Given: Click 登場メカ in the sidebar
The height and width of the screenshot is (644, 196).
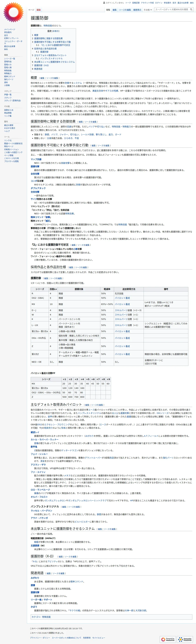Looking at the screenshot, I should (x=8, y=64).
